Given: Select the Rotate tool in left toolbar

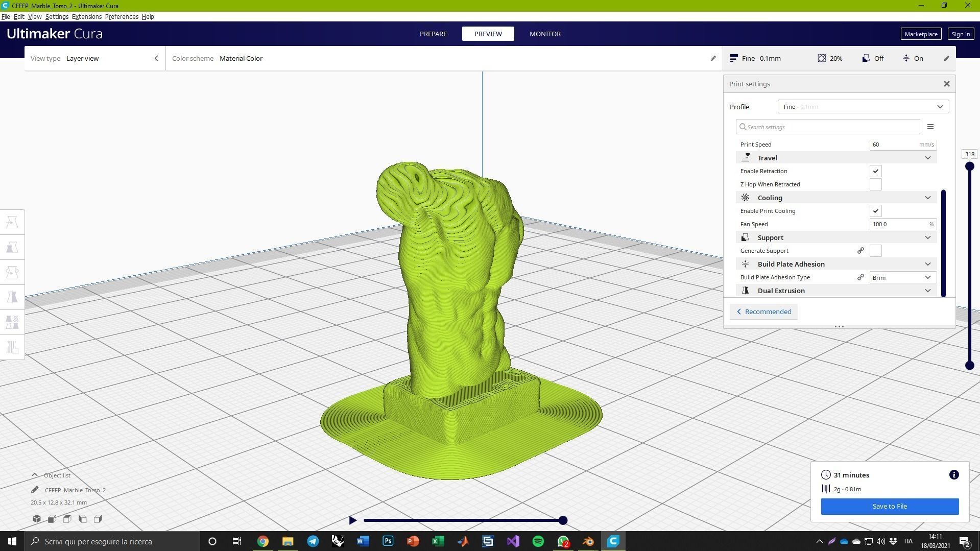Looking at the screenshot, I should click(12, 272).
